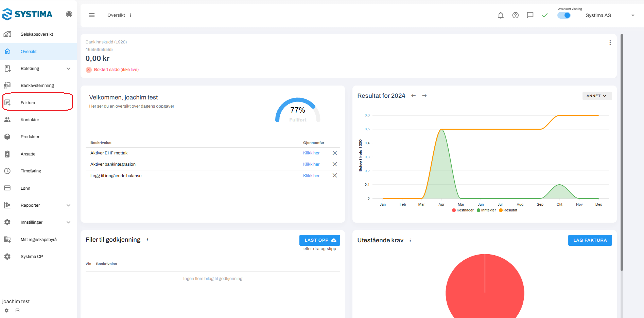Go to next year result arrow
Image resolution: width=644 pixels, height=318 pixels.
[424, 96]
